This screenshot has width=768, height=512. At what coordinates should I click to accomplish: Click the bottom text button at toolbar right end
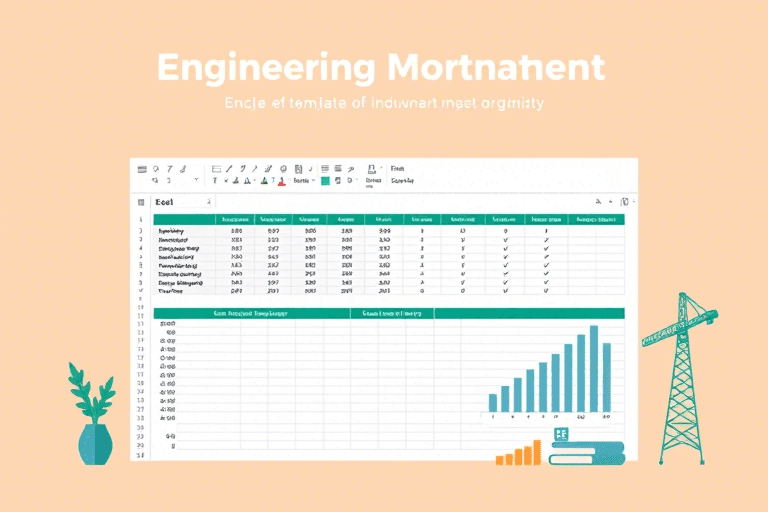click(403, 182)
